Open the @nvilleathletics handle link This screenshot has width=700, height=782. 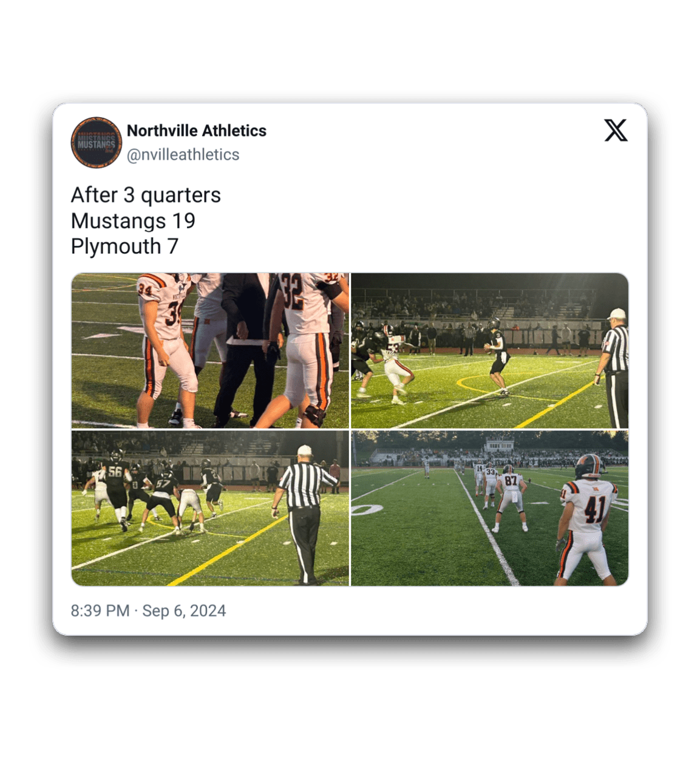183,155
